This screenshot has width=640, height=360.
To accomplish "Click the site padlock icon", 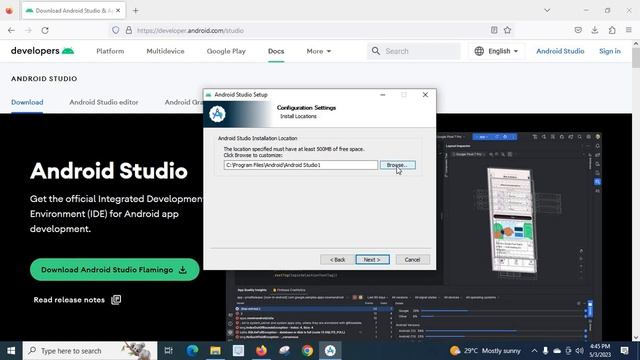I will click(x=129, y=30).
